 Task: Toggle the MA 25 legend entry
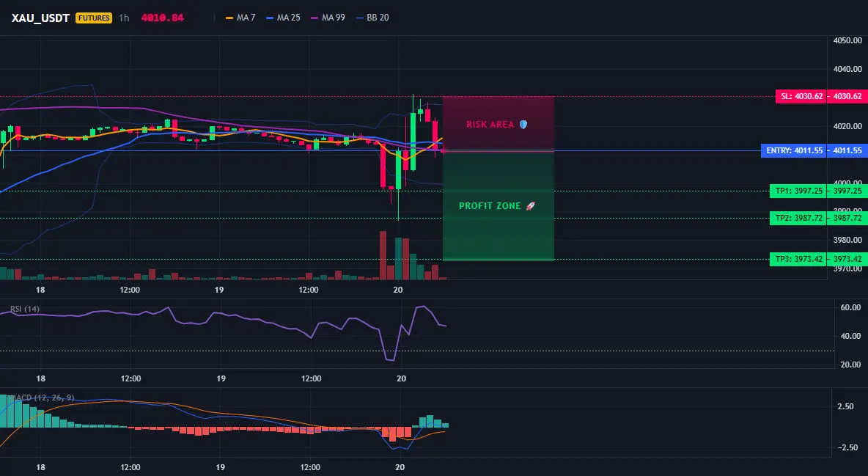click(283, 18)
